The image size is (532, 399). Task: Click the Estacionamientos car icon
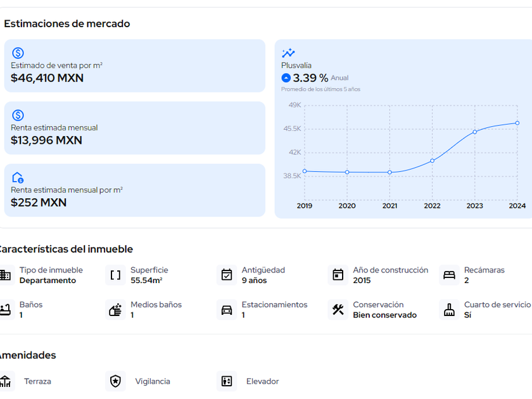click(227, 310)
